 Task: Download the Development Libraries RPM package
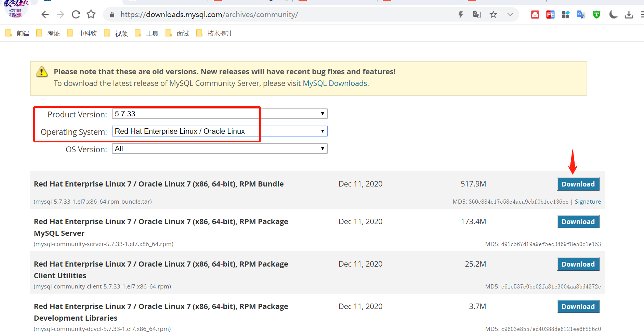coord(578,307)
